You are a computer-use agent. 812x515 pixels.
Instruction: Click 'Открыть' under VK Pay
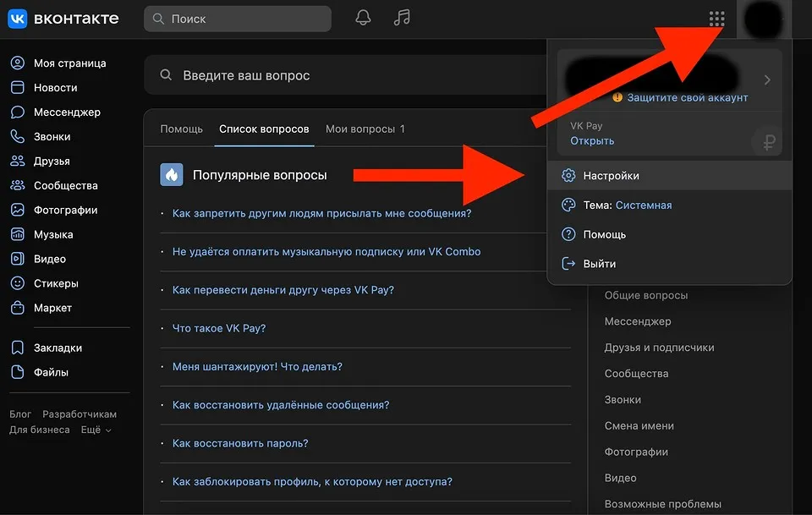point(592,140)
